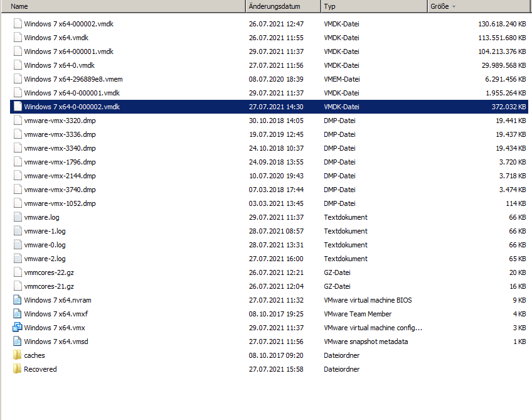This screenshot has height=420, width=532.
Task: Select the Windows 7 x64-296889e8.vmem file
Action: pos(69,79)
